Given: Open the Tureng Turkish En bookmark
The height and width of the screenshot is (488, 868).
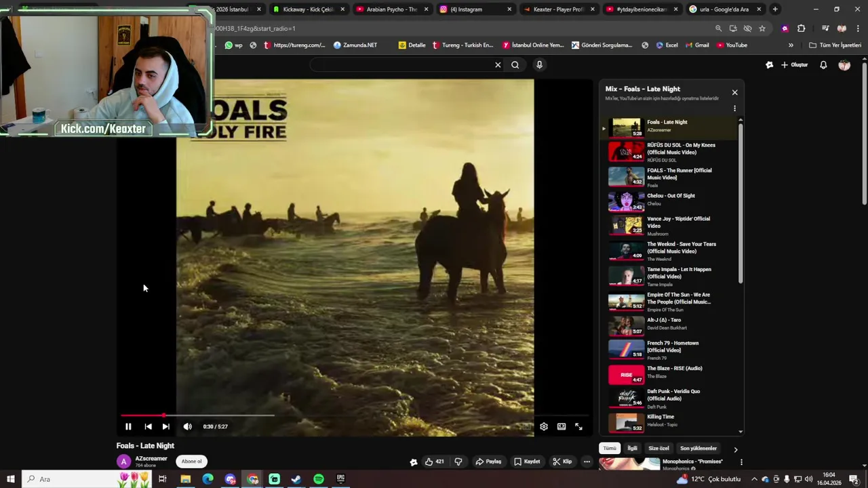Looking at the screenshot, I should click(462, 45).
